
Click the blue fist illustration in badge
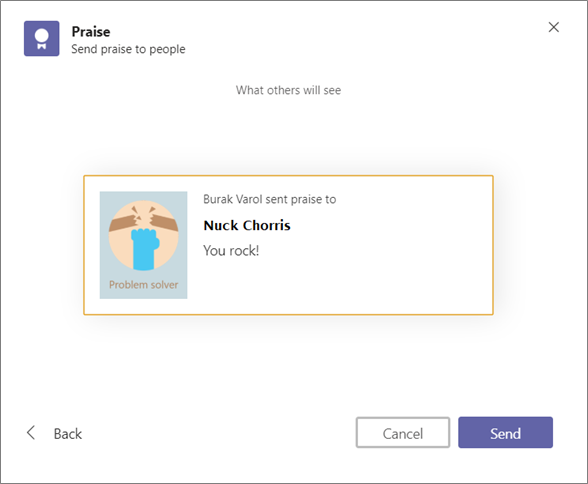click(145, 249)
